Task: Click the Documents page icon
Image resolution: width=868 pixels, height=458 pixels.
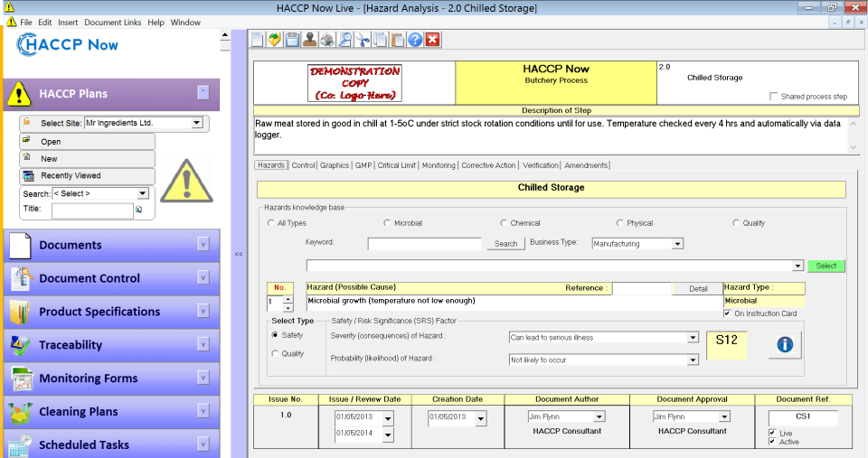Action: (x=20, y=246)
